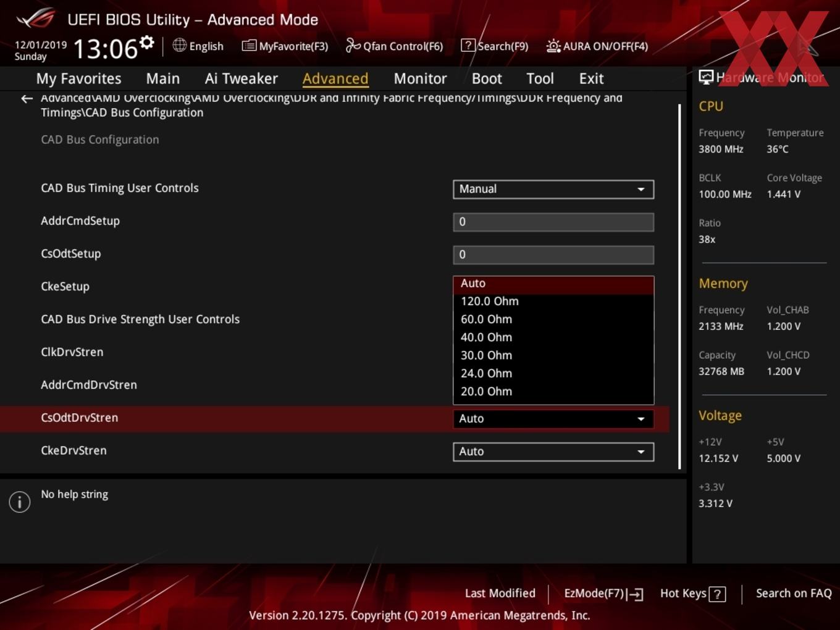Click the ROG logo icon
Viewport: 840px width, 630px height.
coord(36,19)
